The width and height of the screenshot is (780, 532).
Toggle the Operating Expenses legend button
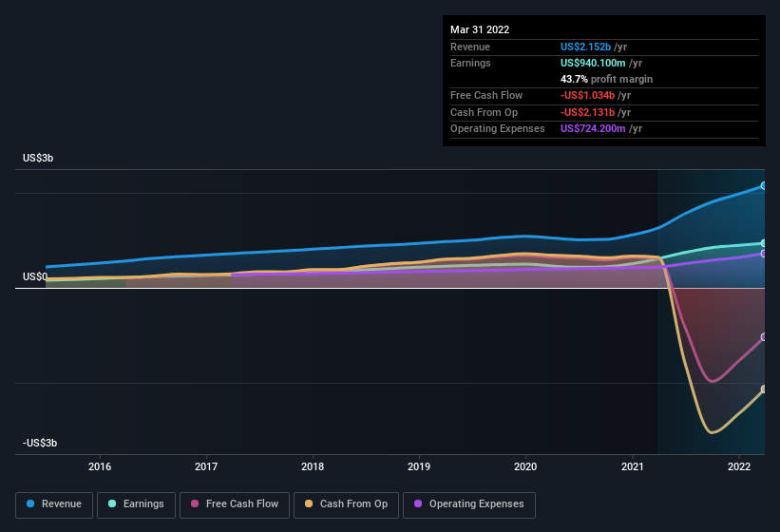469,505
